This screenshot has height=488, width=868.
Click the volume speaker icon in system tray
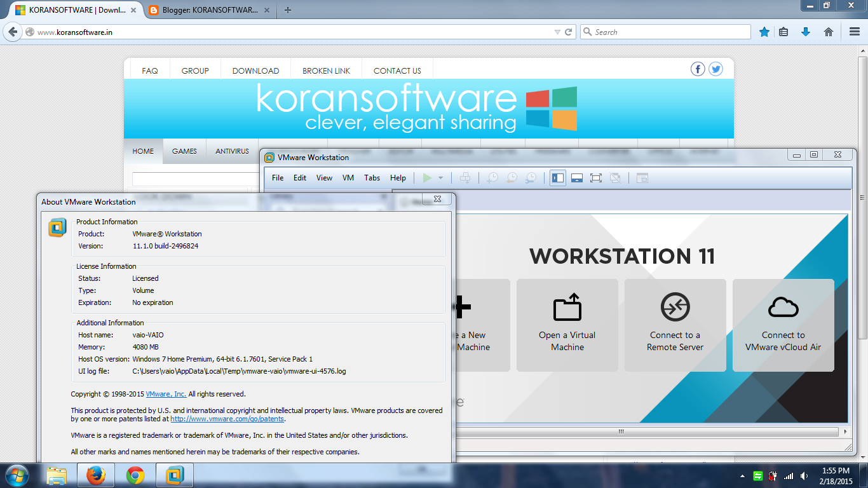[x=804, y=476]
